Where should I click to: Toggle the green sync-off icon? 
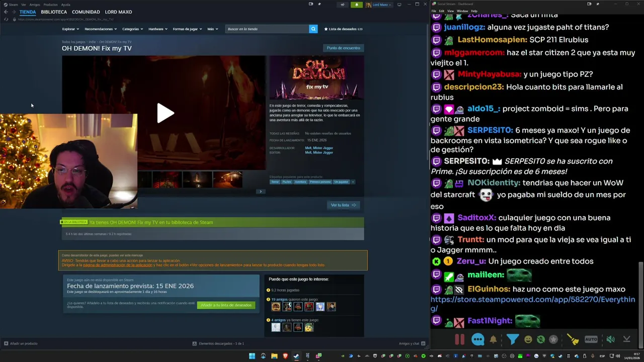(541, 339)
